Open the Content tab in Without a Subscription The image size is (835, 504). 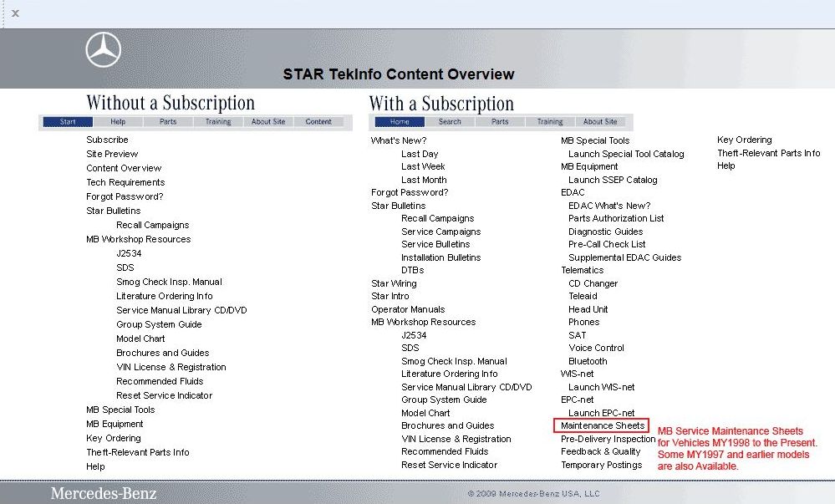tap(318, 121)
